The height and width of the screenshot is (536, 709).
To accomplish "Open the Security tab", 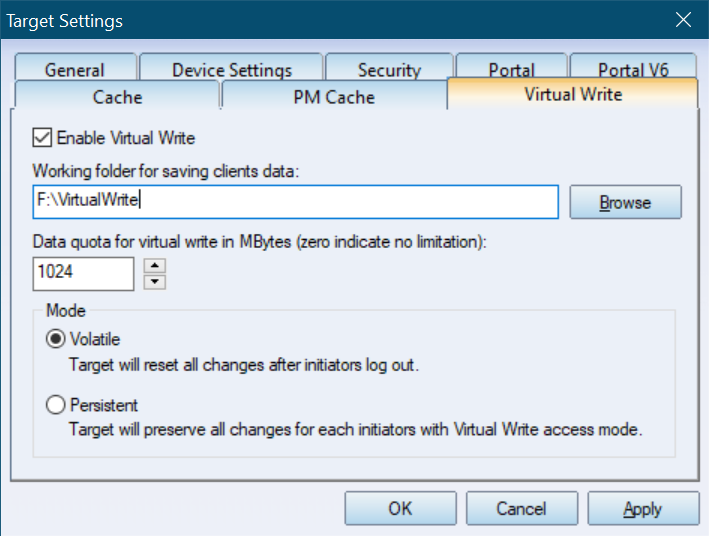I will (389, 68).
